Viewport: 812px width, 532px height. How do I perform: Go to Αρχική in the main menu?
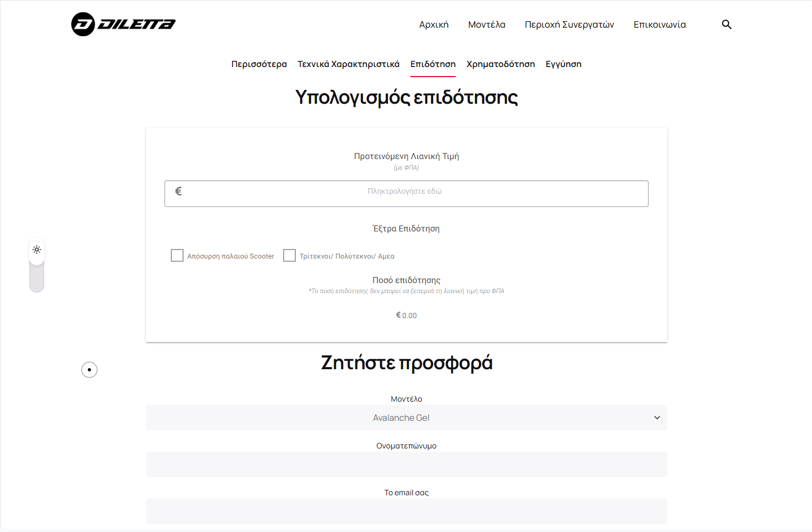click(x=434, y=24)
